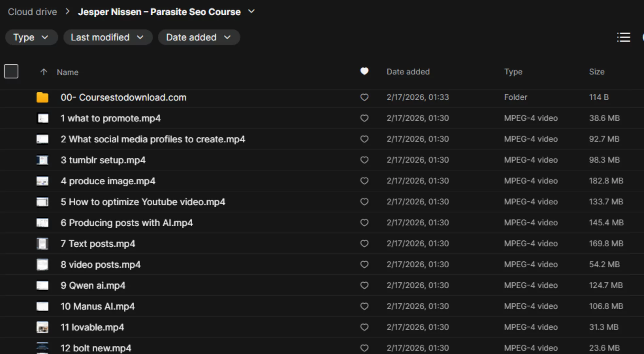Go back to Cloud drive breadcrumb
This screenshot has height=354, width=644.
point(32,12)
